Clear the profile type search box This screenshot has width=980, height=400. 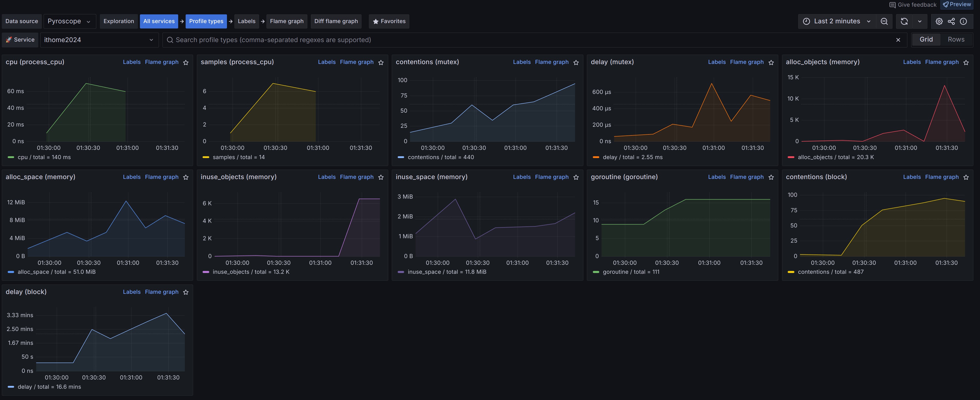point(898,40)
